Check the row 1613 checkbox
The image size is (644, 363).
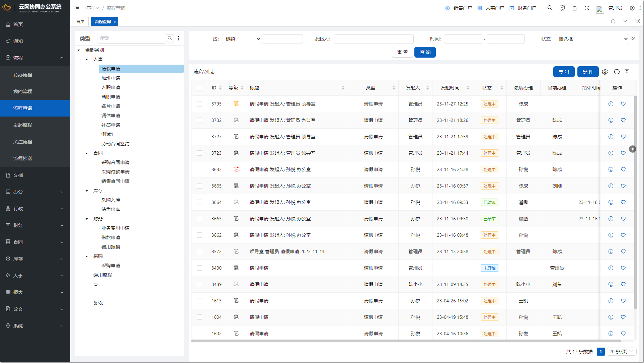[199, 301]
